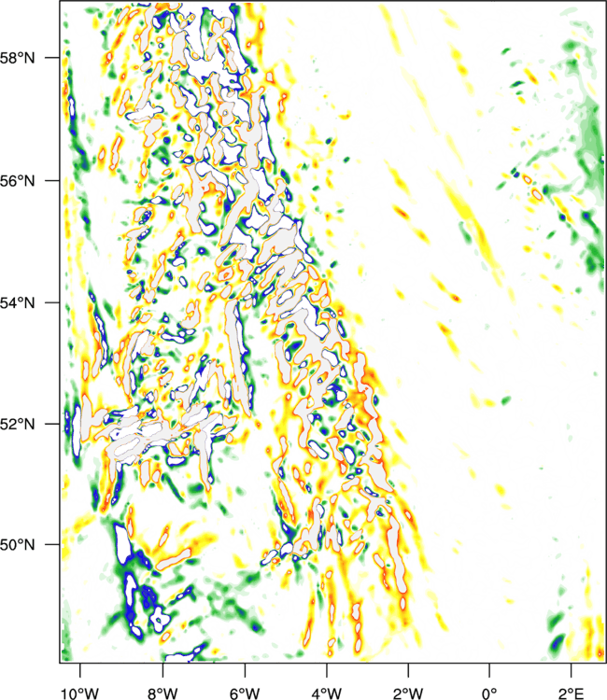Click the 8°W longitude label
The height and width of the screenshot is (700, 607).
pyautogui.click(x=163, y=693)
